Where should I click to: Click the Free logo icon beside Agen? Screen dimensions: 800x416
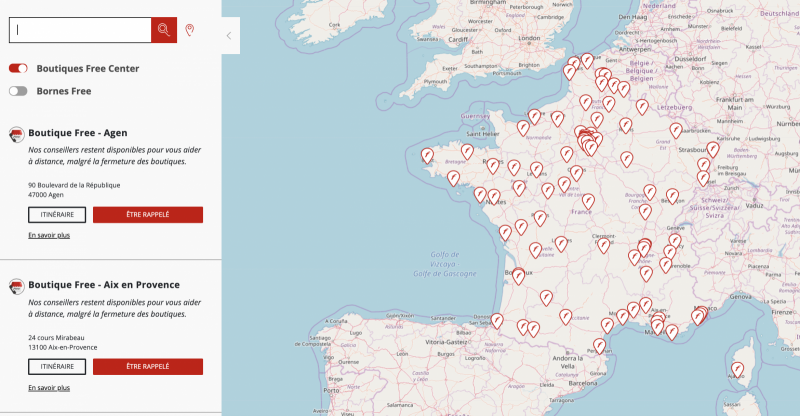click(x=16, y=134)
